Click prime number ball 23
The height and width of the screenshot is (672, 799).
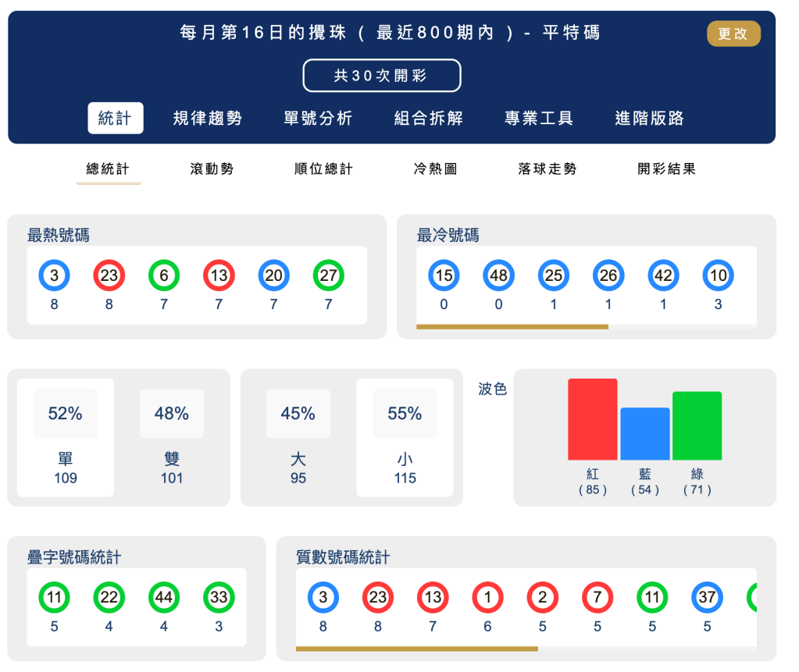point(377,597)
